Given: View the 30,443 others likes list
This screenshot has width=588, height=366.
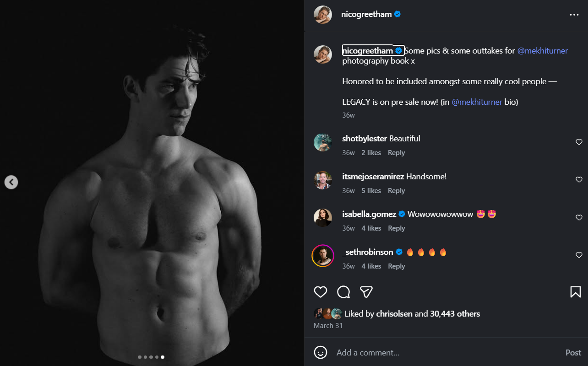Looking at the screenshot, I should coord(455,314).
